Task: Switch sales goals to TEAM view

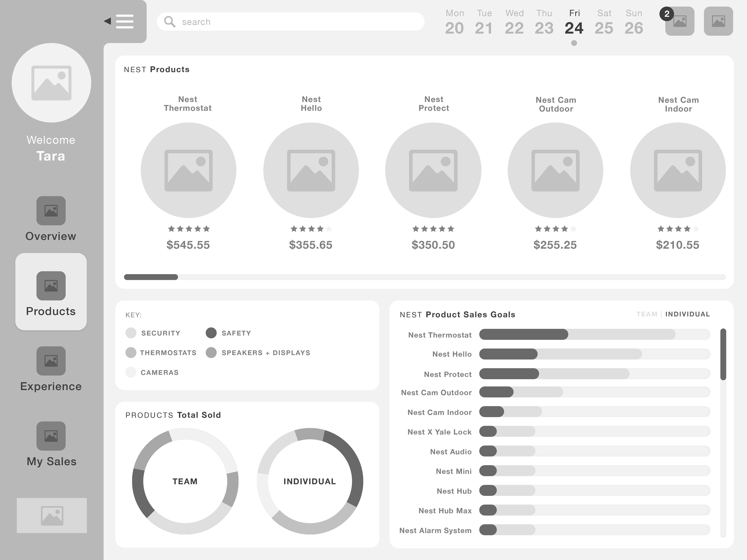Action: pyautogui.click(x=647, y=314)
